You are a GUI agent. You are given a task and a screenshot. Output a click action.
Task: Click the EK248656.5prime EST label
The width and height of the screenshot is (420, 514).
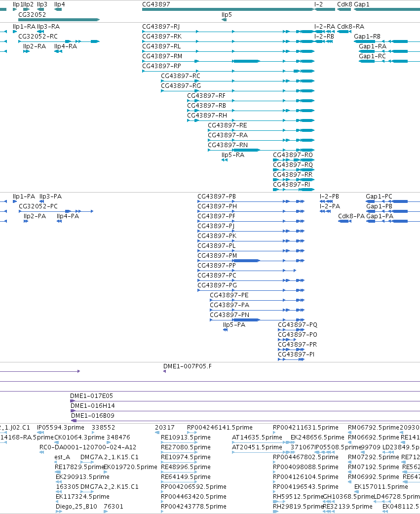click(x=317, y=437)
